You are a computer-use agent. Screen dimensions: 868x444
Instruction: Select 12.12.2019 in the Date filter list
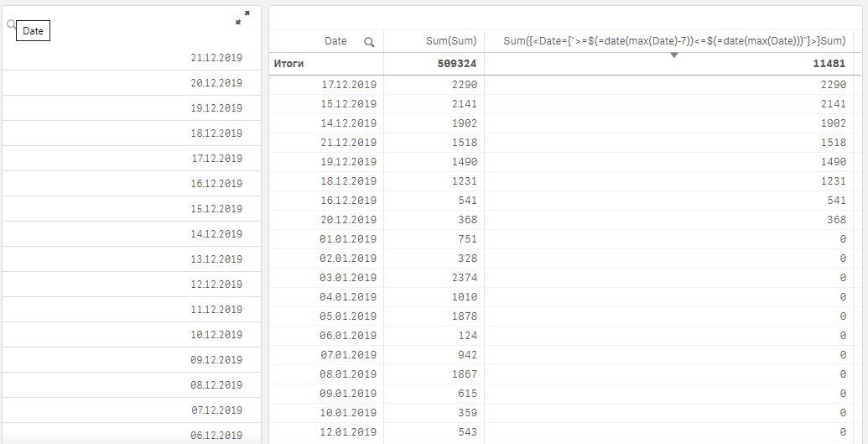point(216,285)
